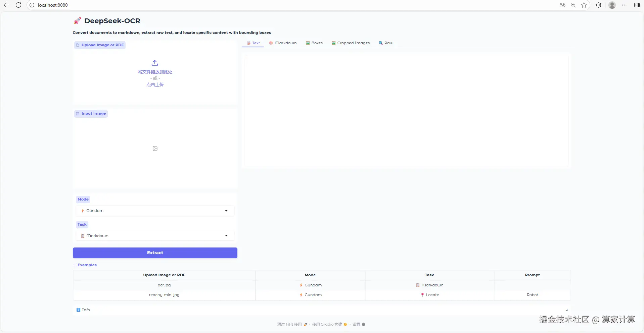
Task: Click the Upload Image or PDF column header
Action: (164, 275)
